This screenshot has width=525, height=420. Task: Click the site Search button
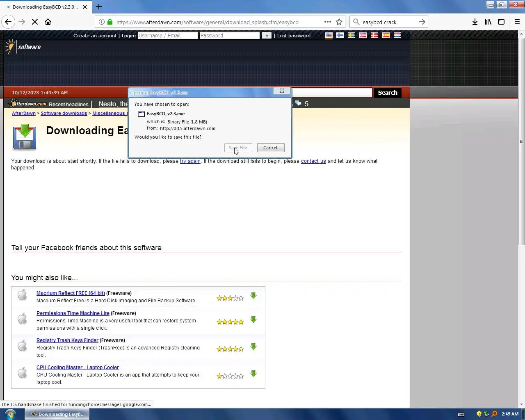[388, 93]
